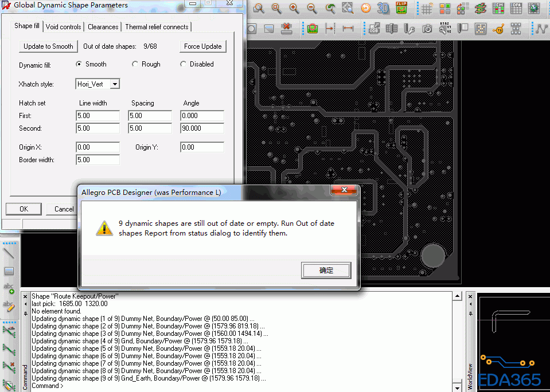Click the WorldView thumbnail area

tap(513, 342)
